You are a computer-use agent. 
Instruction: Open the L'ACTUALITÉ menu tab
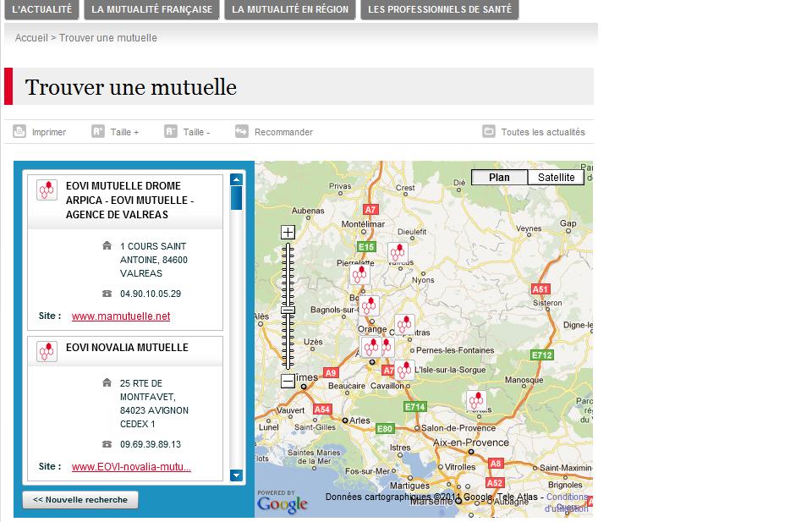[x=42, y=9]
